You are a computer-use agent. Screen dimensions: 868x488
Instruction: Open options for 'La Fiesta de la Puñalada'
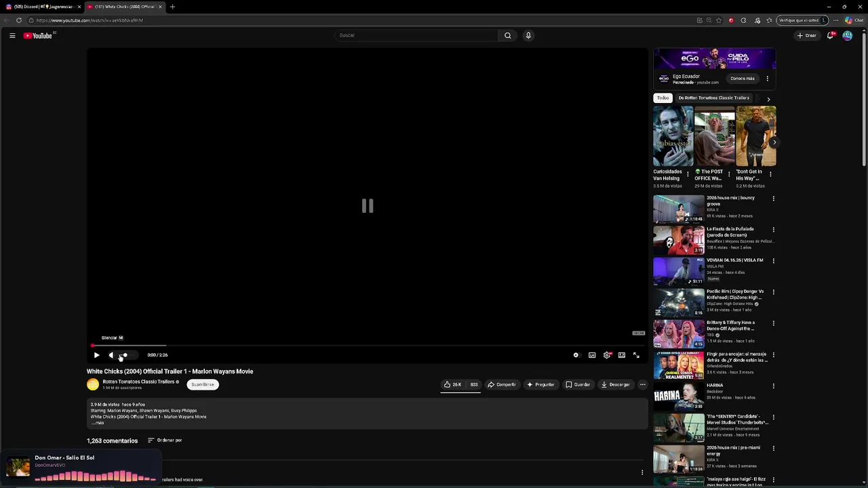(773, 230)
